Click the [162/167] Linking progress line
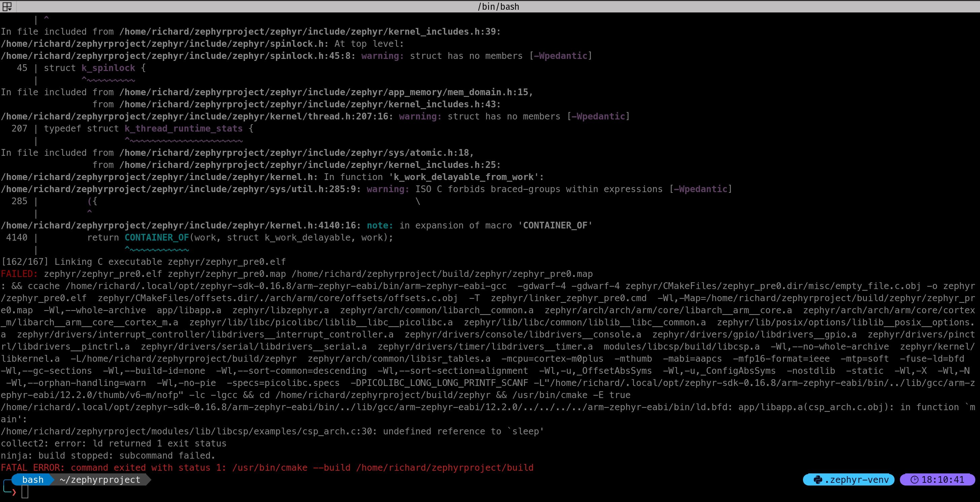 [143, 262]
